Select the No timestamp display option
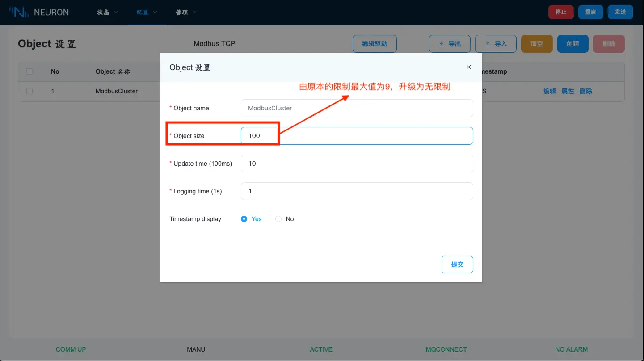Image resolution: width=644 pixels, height=361 pixels. pos(278,219)
